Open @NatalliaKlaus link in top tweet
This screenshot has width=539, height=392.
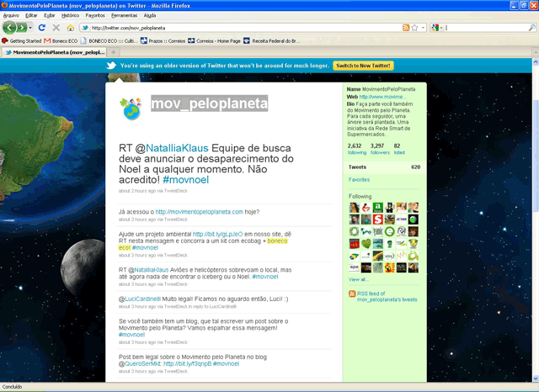[177, 148]
